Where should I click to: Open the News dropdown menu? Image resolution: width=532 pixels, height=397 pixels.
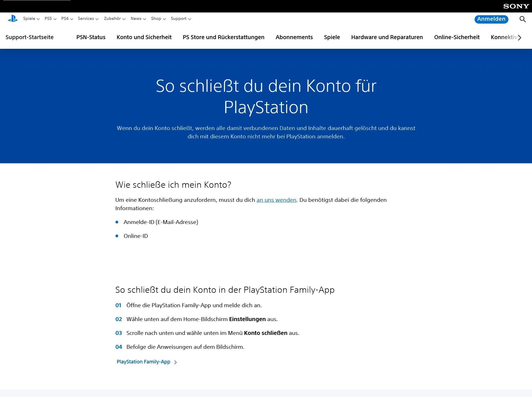tap(138, 19)
